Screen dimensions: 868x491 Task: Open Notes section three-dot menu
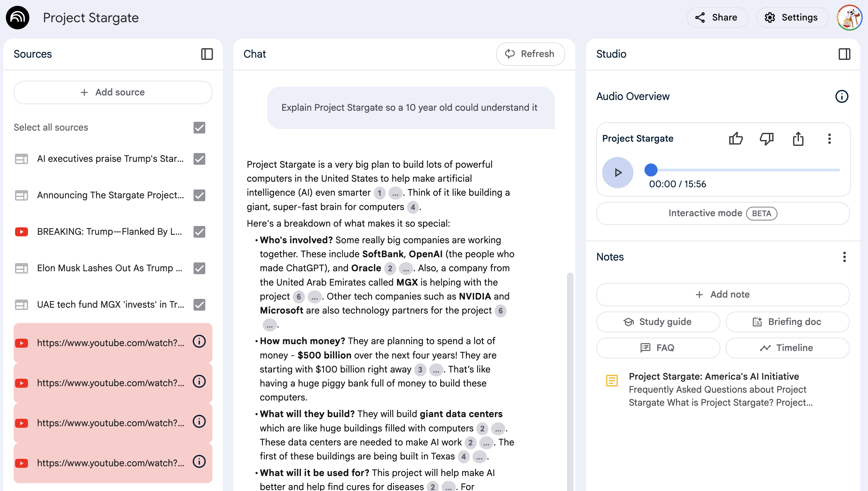click(844, 257)
